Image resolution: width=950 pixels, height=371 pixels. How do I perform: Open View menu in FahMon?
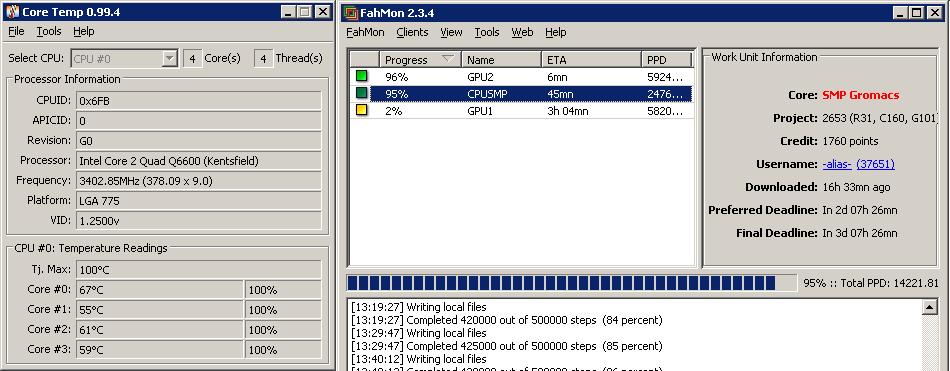(x=451, y=32)
